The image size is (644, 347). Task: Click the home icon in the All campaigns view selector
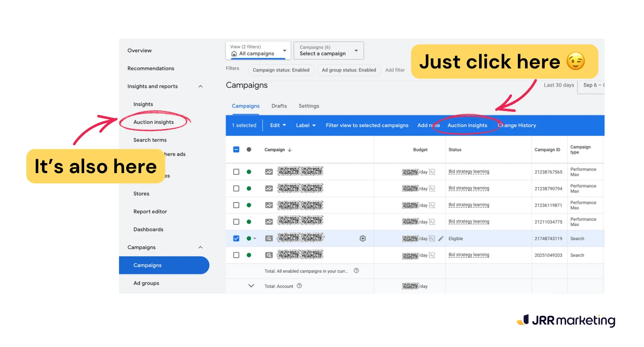coord(235,53)
